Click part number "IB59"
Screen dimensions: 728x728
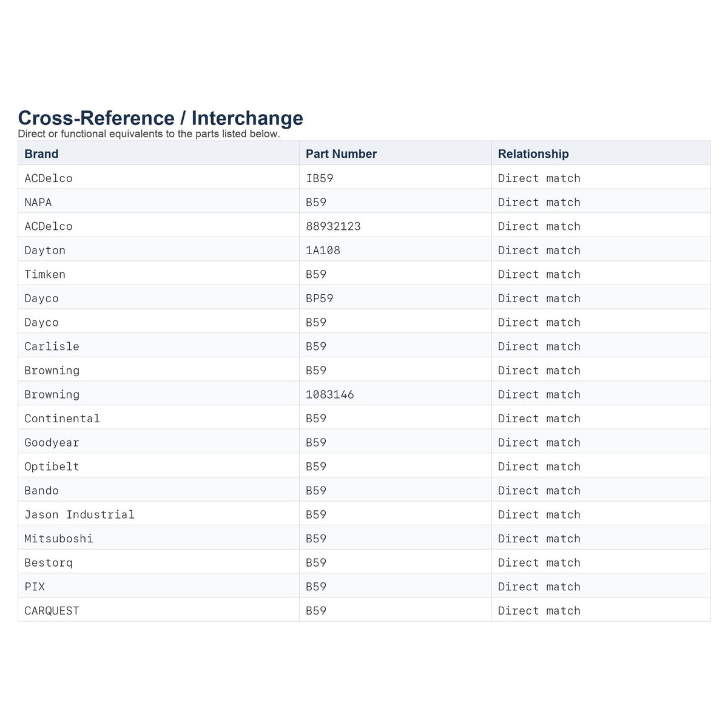[320, 178]
